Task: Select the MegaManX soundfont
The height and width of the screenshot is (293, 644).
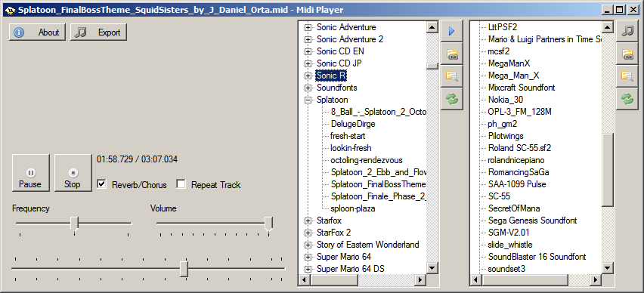Action: [x=509, y=63]
